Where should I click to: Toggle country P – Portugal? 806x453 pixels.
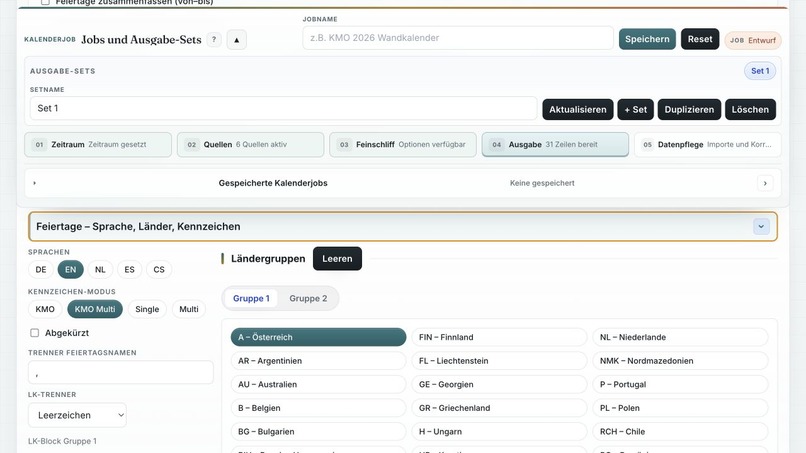tap(680, 385)
